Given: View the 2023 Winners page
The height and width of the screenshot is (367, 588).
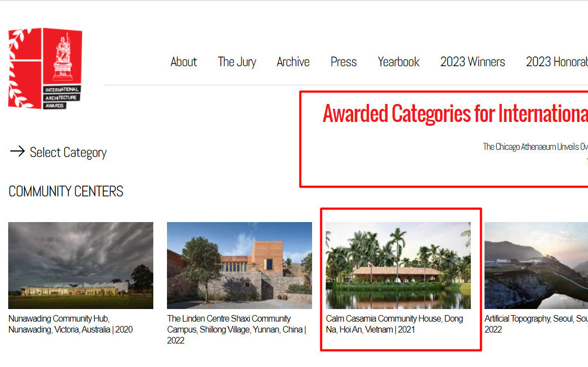Looking at the screenshot, I should [472, 62].
